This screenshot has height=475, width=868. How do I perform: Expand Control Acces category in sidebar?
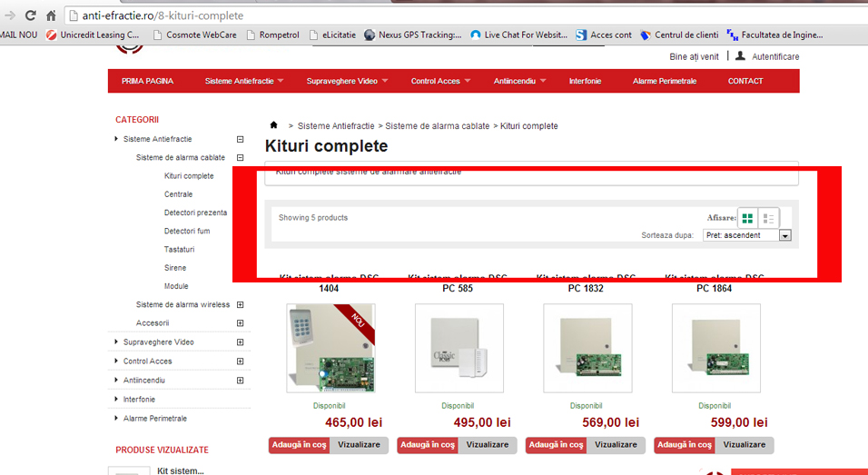point(241,361)
